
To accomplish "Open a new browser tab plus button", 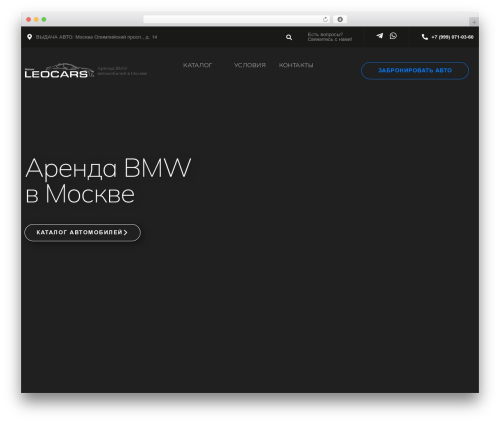I will click(474, 22).
